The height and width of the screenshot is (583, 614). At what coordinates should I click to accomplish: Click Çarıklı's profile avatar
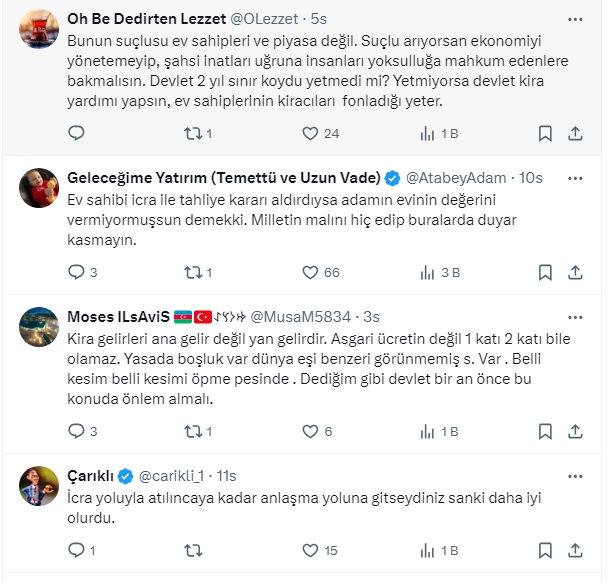tap(39, 485)
